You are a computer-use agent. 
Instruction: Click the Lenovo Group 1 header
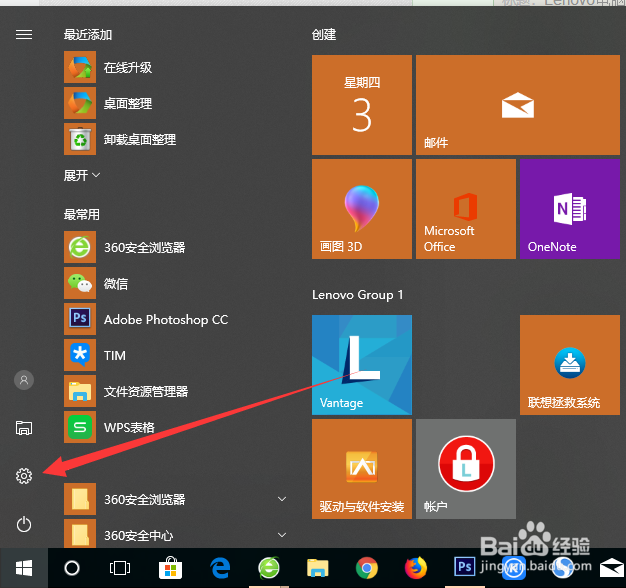pos(357,295)
